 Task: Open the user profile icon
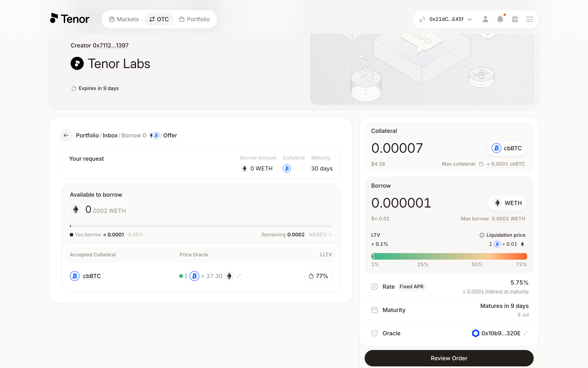pyautogui.click(x=485, y=19)
